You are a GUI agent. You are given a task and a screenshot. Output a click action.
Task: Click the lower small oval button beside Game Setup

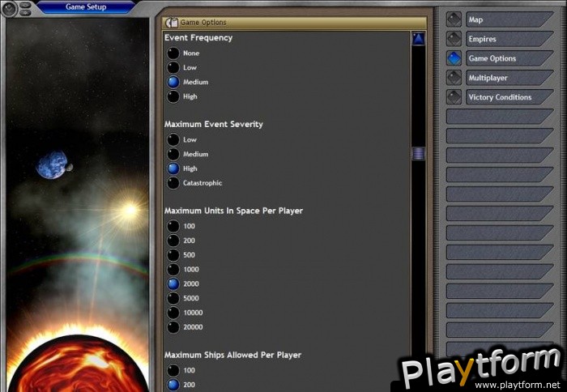pyautogui.click(x=25, y=13)
